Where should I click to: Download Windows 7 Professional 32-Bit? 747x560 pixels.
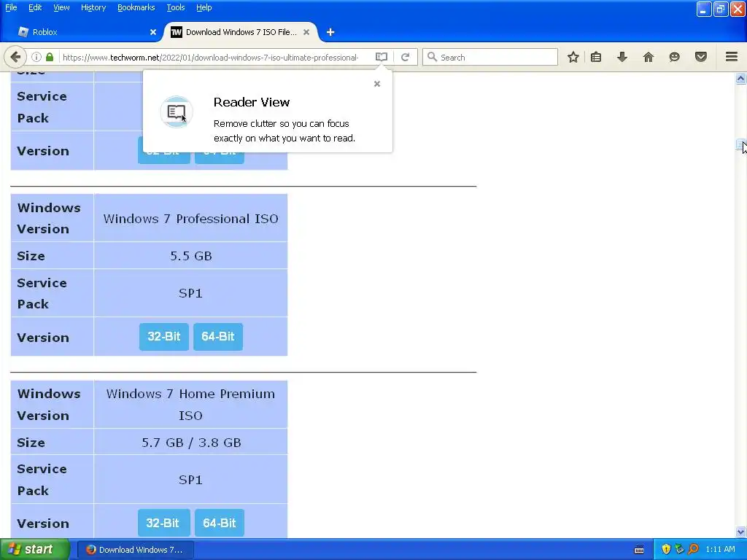pyautogui.click(x=164, y=337)
